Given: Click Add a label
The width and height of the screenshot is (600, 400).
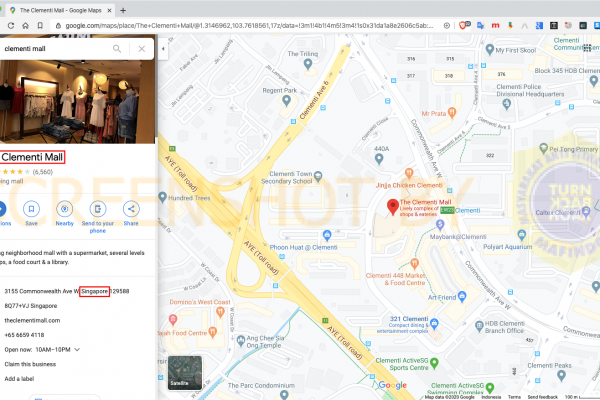Looking at the screenshot, I should coord(19,379).
